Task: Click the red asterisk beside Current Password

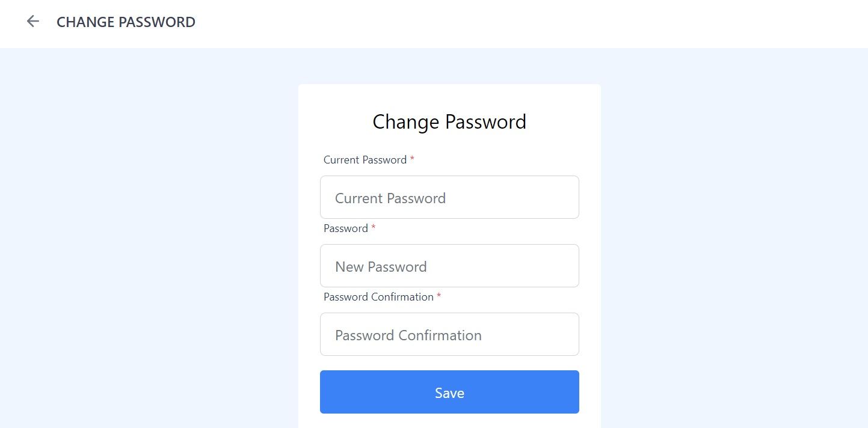Action: coord(412,159)
